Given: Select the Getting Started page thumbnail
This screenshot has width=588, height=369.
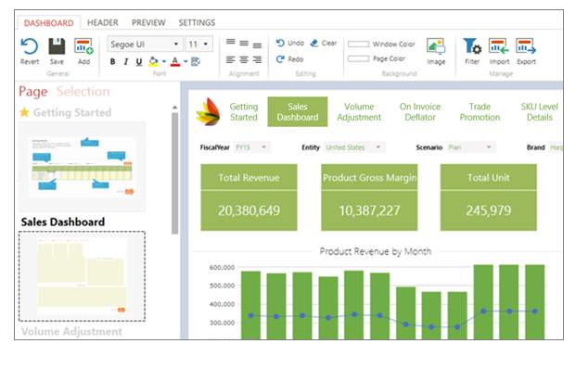Looking at the screenshot, I should [x=83, y=167].
